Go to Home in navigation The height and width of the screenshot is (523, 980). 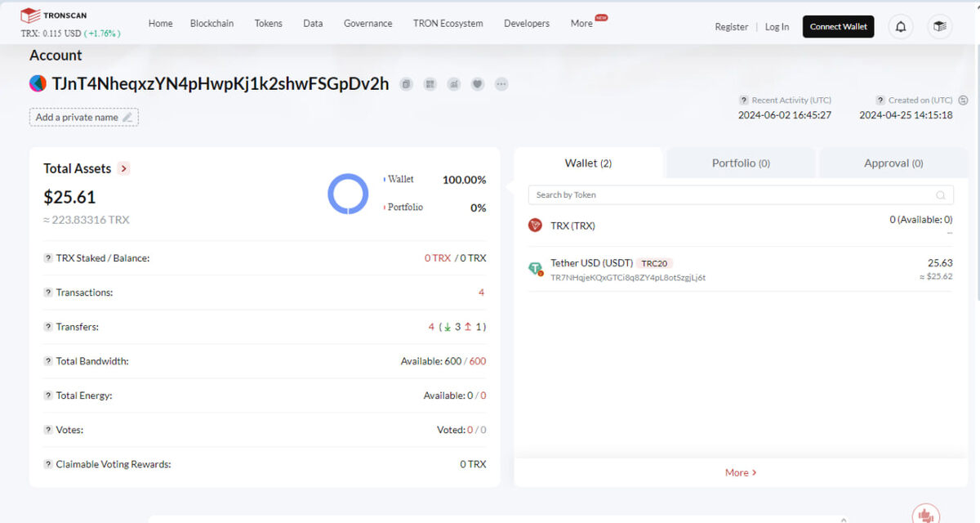tap(160, 24)
